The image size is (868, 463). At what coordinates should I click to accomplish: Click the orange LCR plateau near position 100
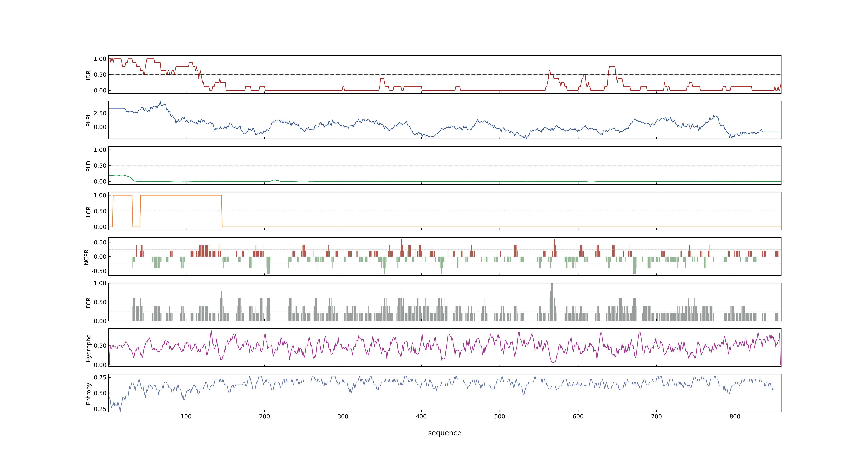click(181, 195)
